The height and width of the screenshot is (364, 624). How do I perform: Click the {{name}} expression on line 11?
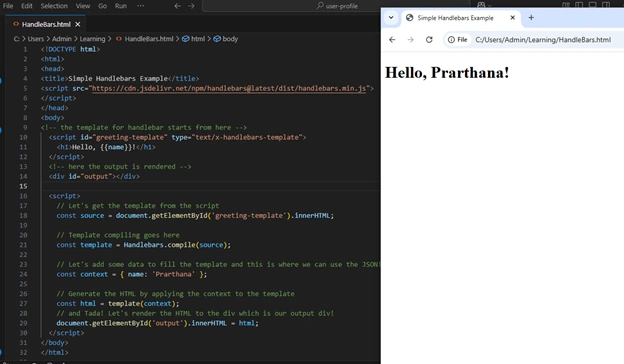pyautogui.click(x=115, y=147)
